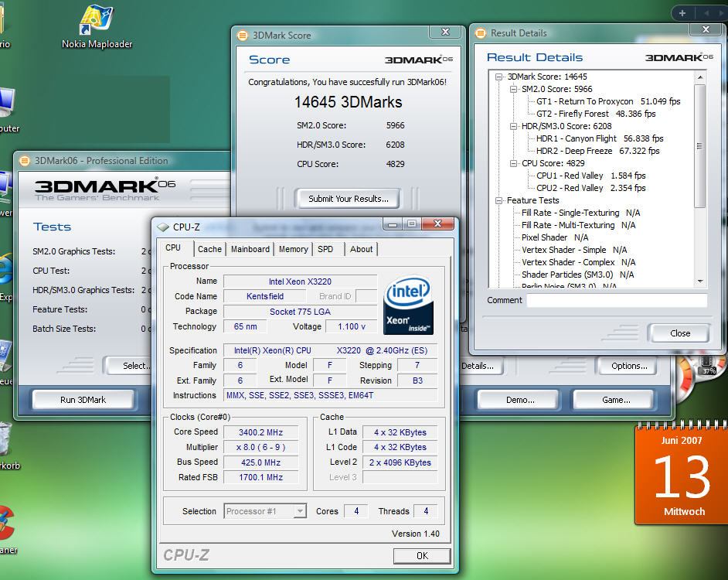Select Vertex Shader - Complex row
This screenshot has width=728, height=580.
579,263
